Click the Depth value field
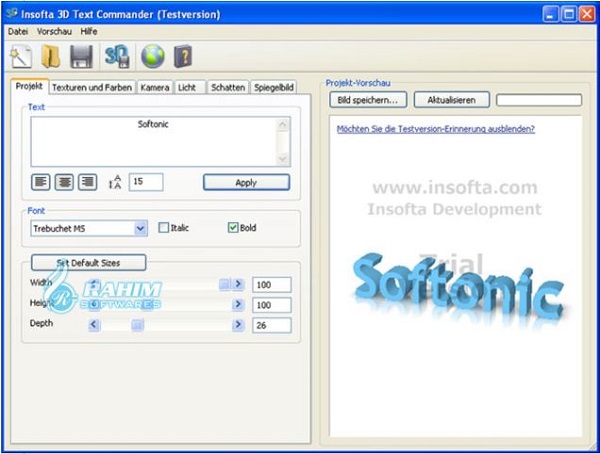Screen dimensions: 600x454 pos(272,325)
